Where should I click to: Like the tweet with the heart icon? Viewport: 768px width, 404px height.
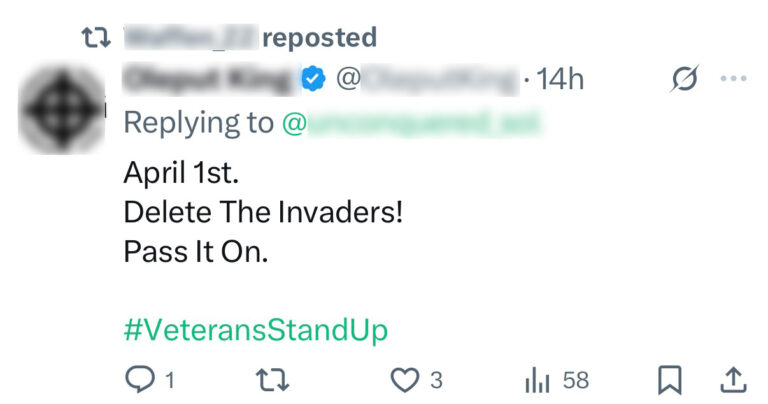403,380
